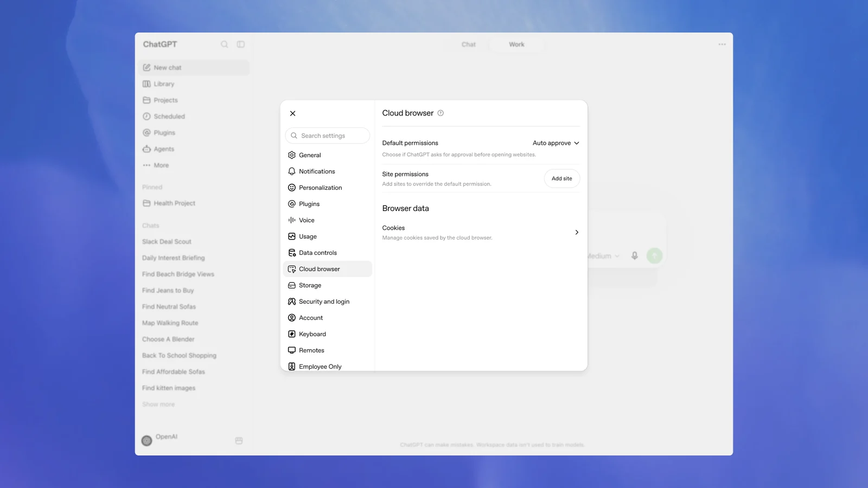Screen dimensions: 868x488
Task: Close the settings dialog with the X
Action: tap(292, 113)
